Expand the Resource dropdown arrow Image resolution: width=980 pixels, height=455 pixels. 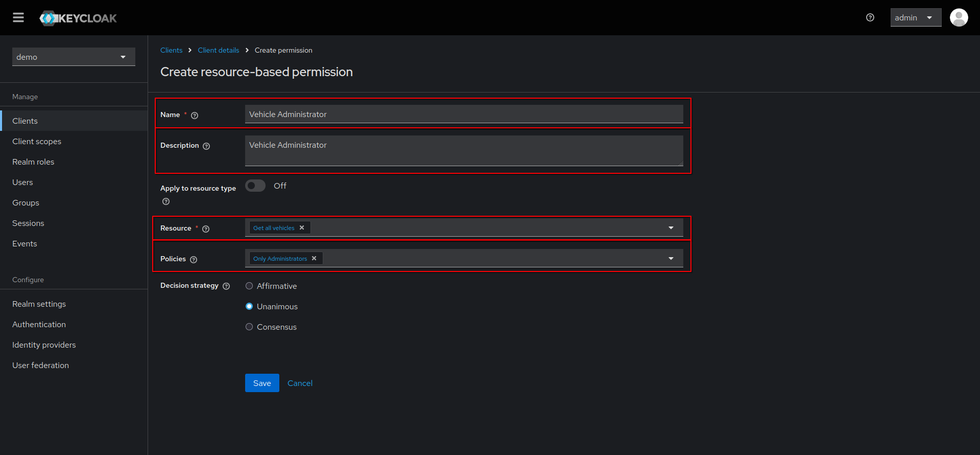(671, 227)
